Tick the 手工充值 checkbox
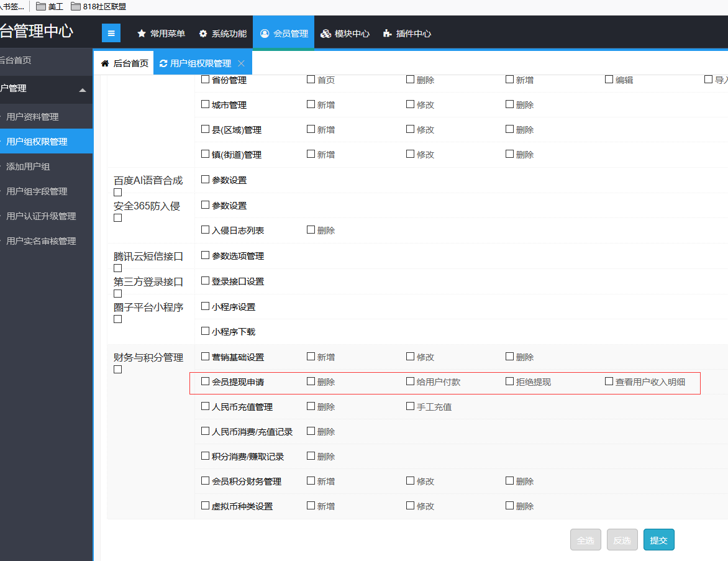 coord(410,406)
